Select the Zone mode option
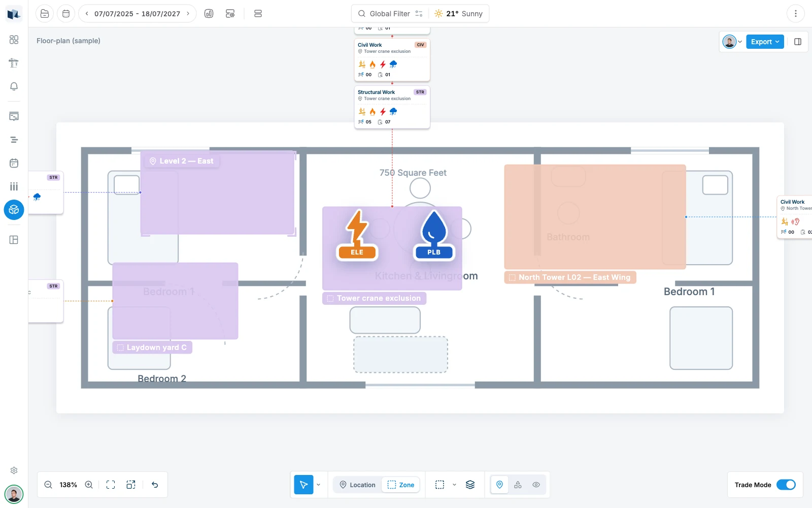 pos(401,485)
